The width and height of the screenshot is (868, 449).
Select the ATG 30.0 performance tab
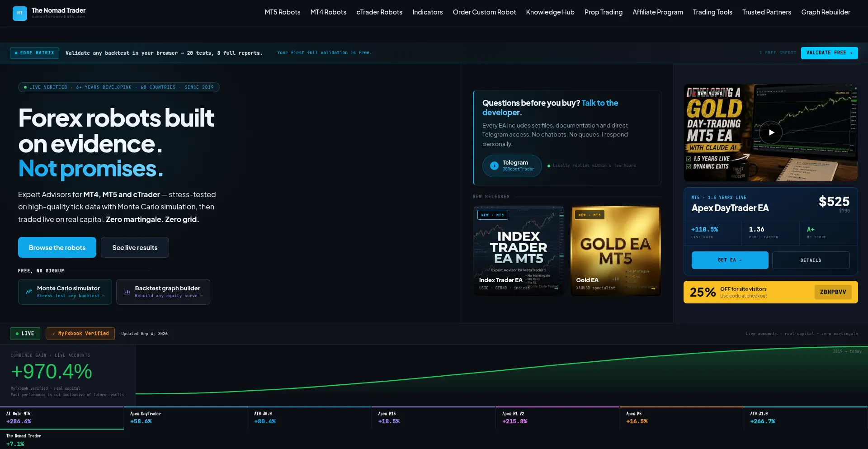[310, 418]
